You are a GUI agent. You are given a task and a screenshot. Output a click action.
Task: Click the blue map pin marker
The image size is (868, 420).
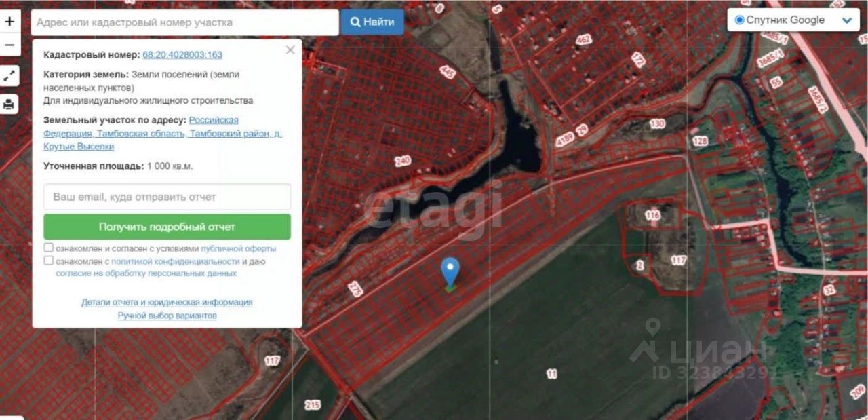pos(450,274)
